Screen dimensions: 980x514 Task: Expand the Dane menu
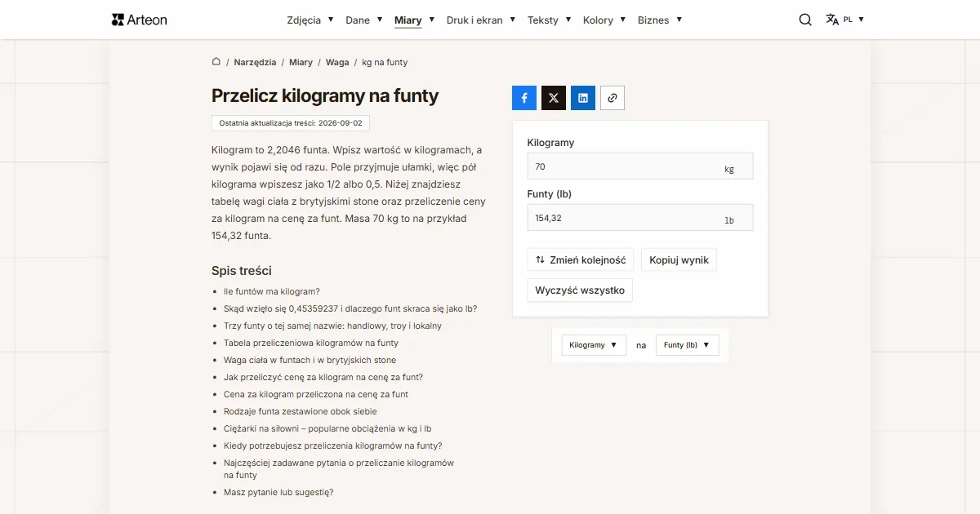pos(364,20)
